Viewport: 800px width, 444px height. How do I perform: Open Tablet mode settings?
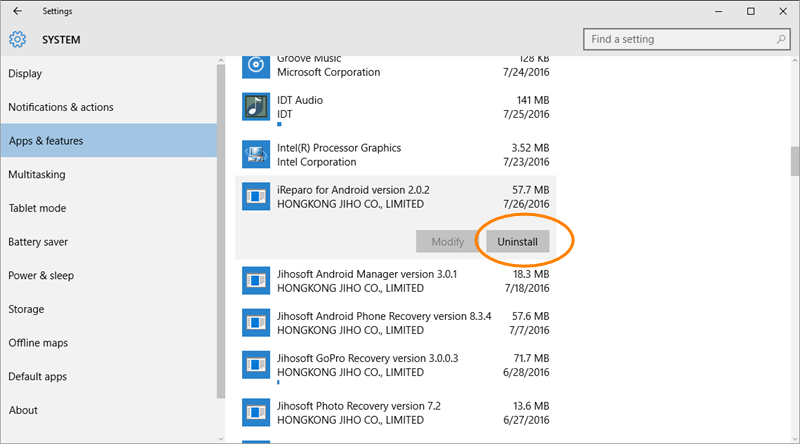(109, 208)
